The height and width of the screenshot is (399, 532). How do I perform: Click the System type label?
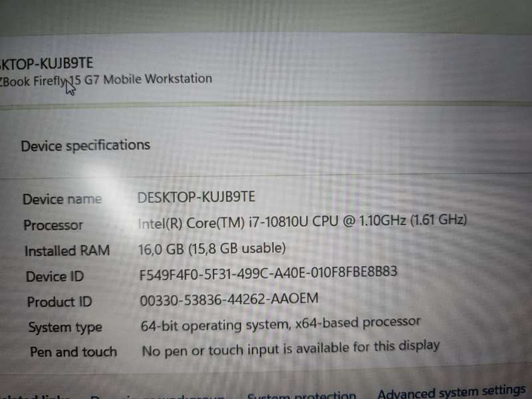tap(65, 327)
